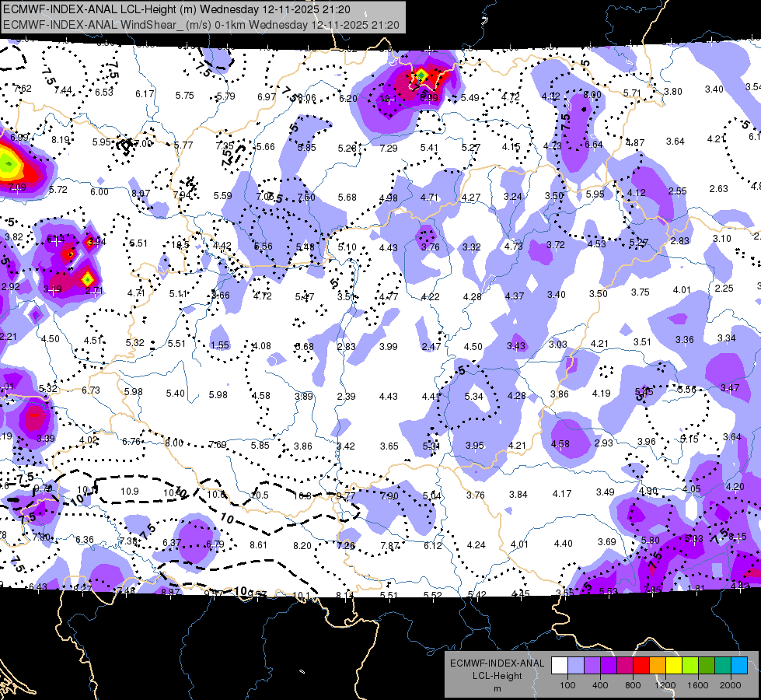The image size is (761, 700).
Task: Click the 'LCL-Height' text in the legend box
Action: click(497, 676)
